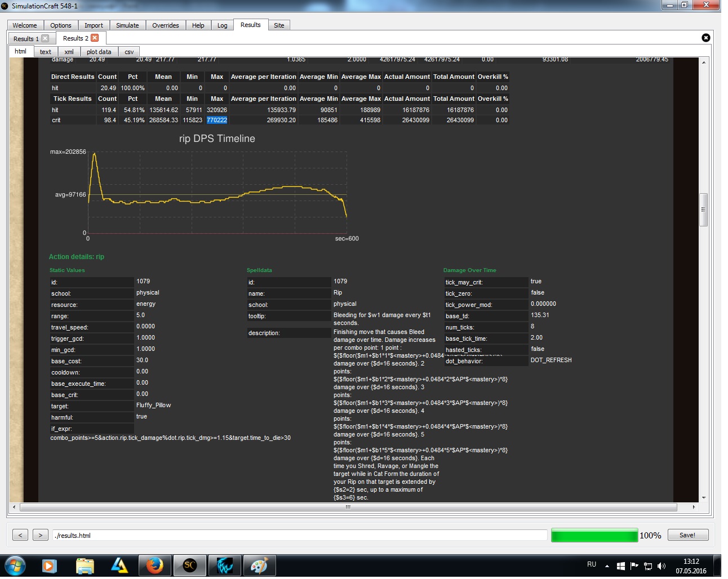Click the ./results.html address field
Image resolution: width=728 pixels, height=579 pixels.
pos(299,535)
